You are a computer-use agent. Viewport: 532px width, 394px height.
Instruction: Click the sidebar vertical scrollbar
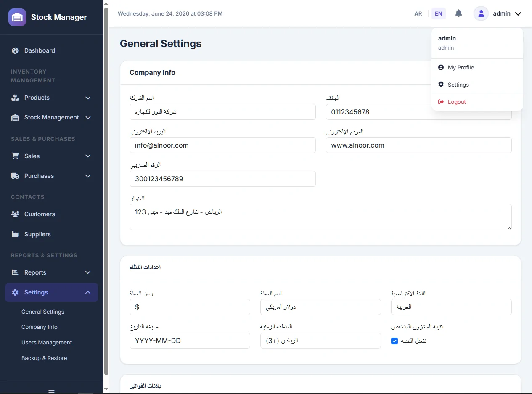pyautogui.click(x=106, y=191)
